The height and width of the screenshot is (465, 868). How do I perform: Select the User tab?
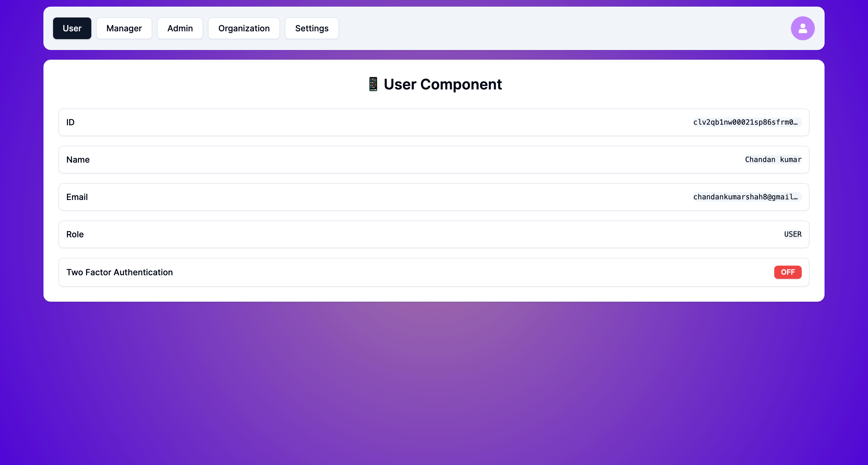(72, 28)
